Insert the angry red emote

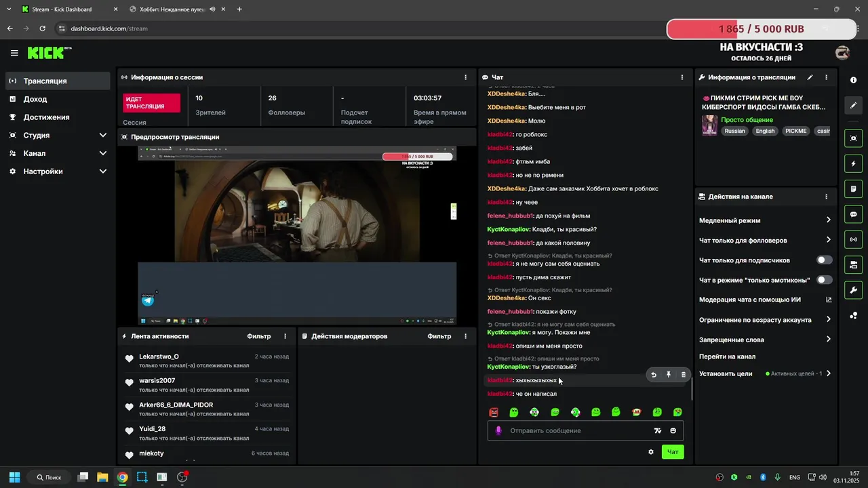[494, 412]
